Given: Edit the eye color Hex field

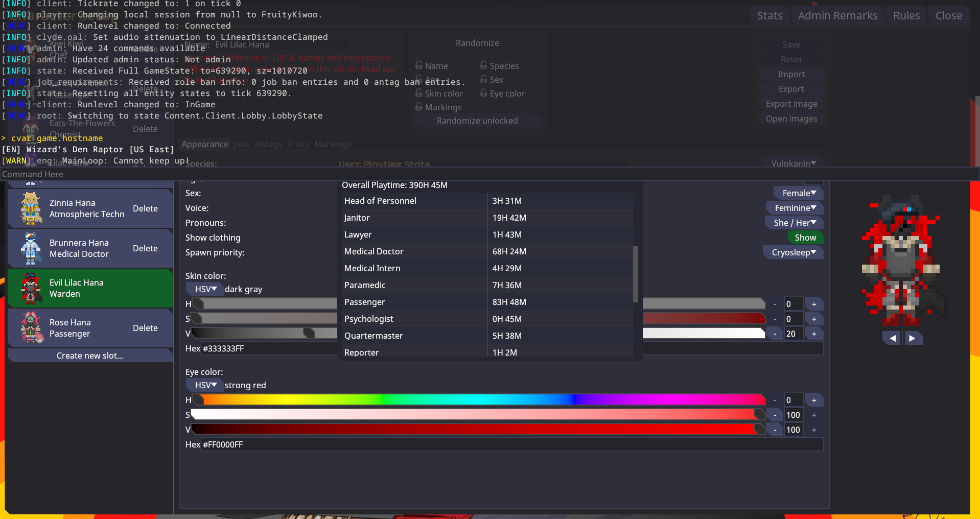Looking at the screenshot, I should coord(512,444).
